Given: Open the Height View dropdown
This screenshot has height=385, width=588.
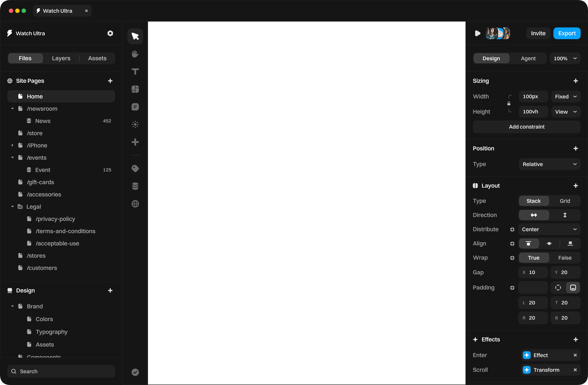Looking at the screenshot, I should pos(566,112).
